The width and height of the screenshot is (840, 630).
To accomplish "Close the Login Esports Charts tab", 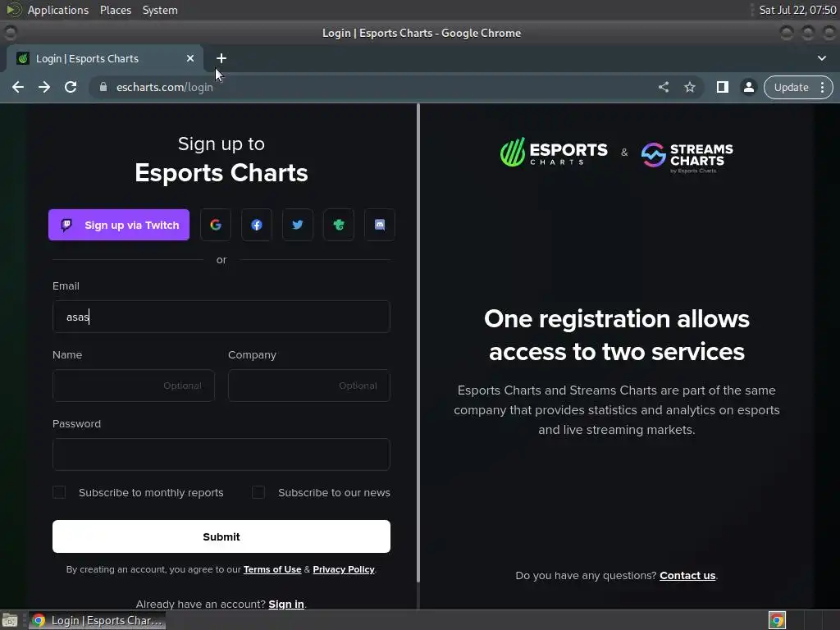I will click(x=190, y=58).
